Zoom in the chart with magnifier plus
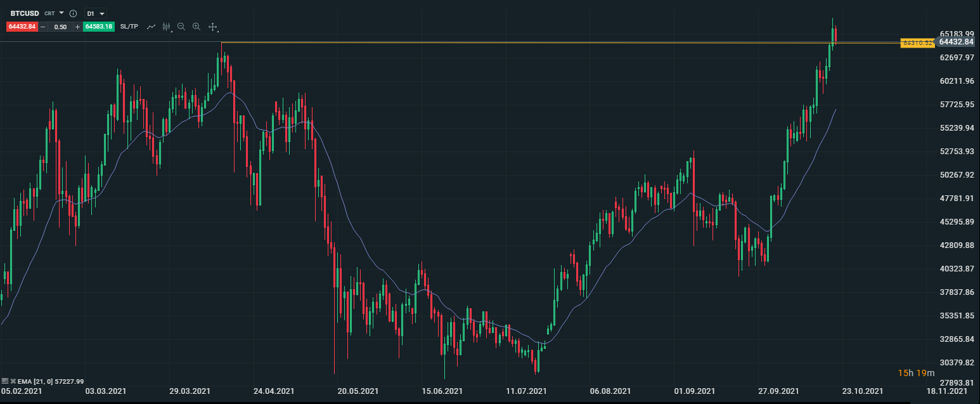Screen dimensions: 980x404 tap(197, 27)
